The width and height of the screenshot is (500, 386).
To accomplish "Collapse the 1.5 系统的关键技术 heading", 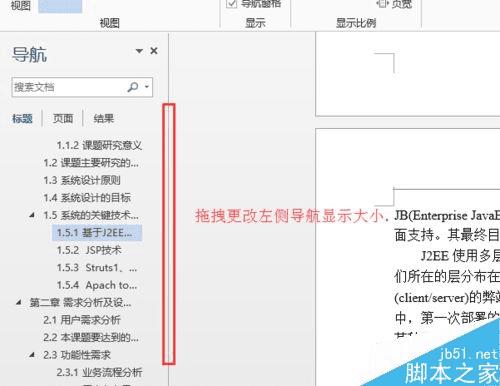I will point(32,215).
